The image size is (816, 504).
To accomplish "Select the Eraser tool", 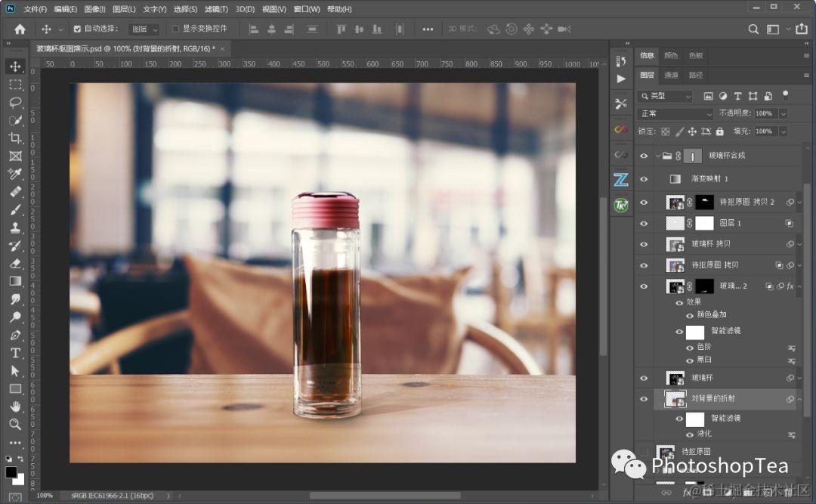I will 15,264.
